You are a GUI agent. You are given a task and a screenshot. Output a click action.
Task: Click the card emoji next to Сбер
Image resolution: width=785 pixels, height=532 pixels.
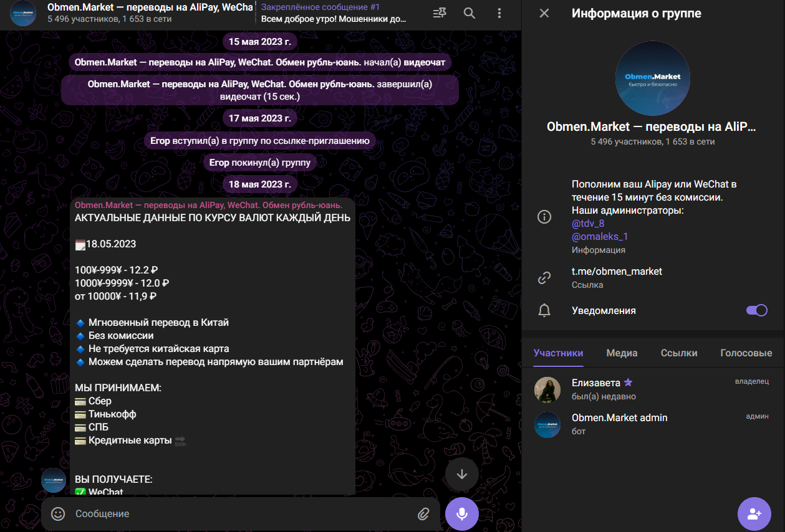pyautogui.click(x=80, y=401)
